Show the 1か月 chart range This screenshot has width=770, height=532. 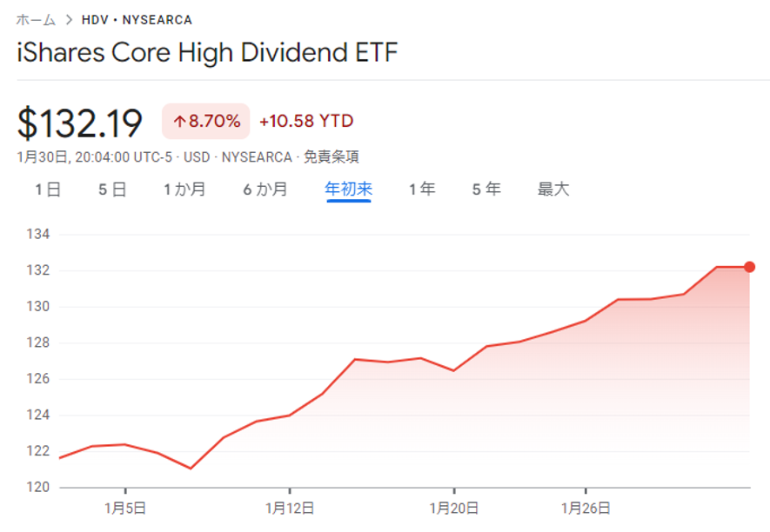tap(184, 189)
